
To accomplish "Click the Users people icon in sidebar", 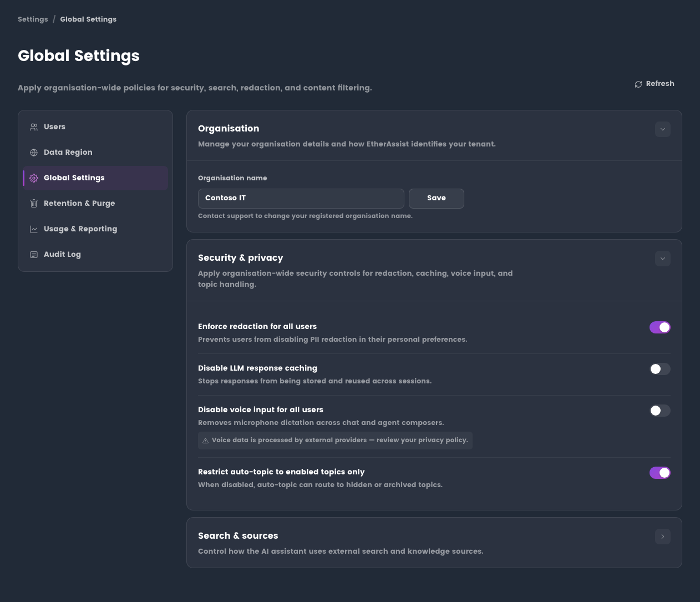I will 34,127.
